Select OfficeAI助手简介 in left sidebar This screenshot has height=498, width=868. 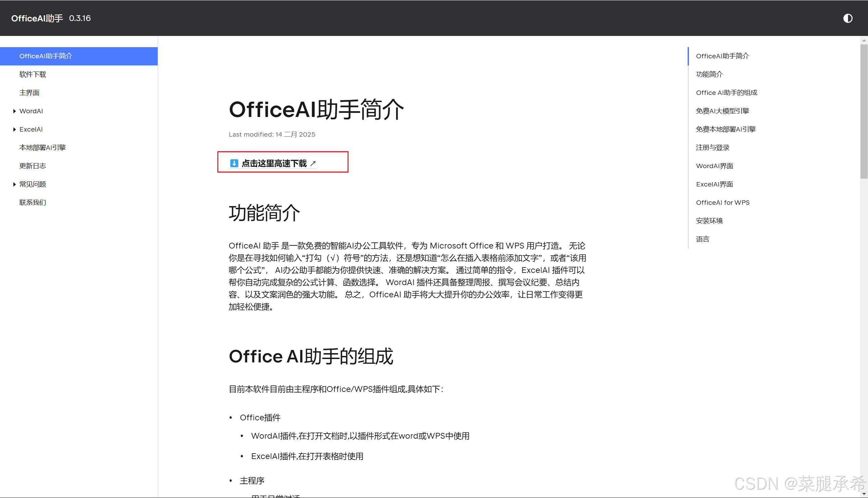pyautogui.click(x=79, y=56)
